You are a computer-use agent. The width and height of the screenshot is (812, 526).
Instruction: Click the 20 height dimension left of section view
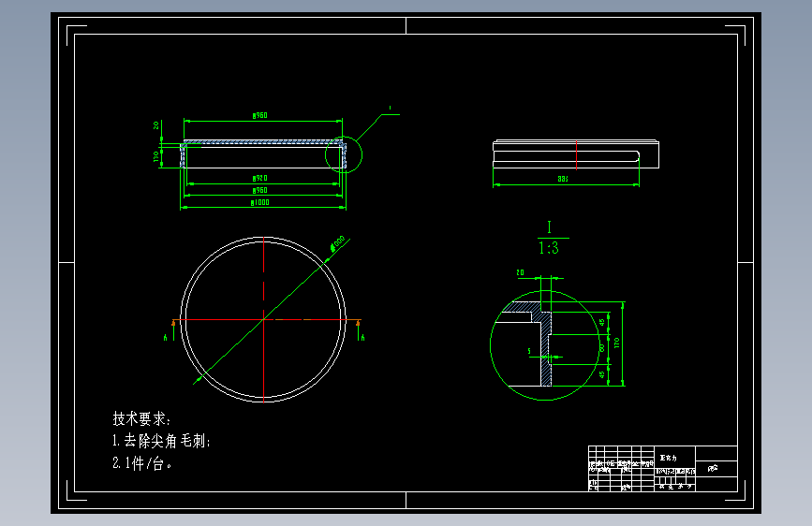coord(155,125)
